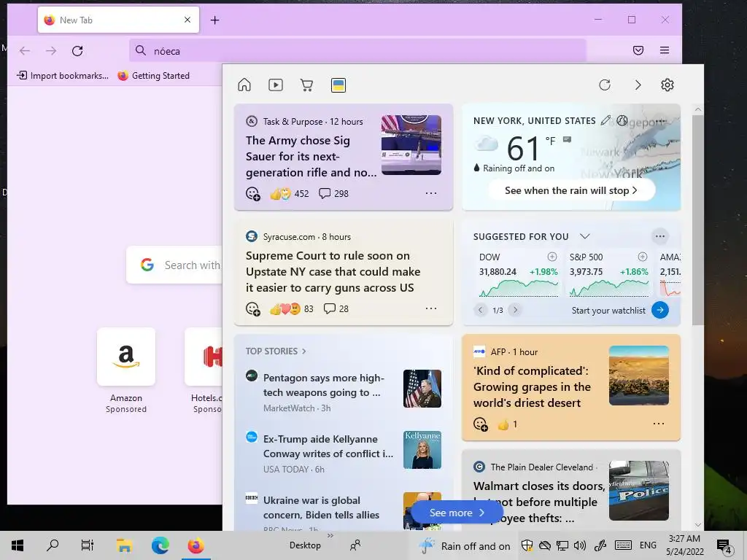Open a new Firefox tab with plus
Image resolution: width=747 pixels, height=560 pixels.
[x=215, y=20]
